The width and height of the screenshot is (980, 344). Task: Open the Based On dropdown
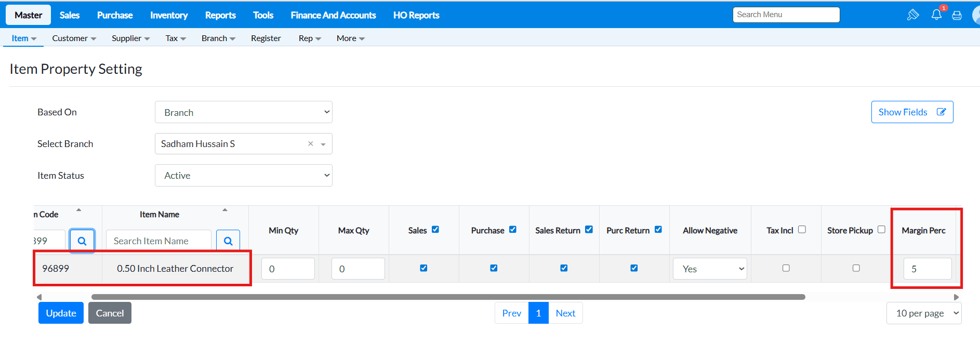point(243,112)
